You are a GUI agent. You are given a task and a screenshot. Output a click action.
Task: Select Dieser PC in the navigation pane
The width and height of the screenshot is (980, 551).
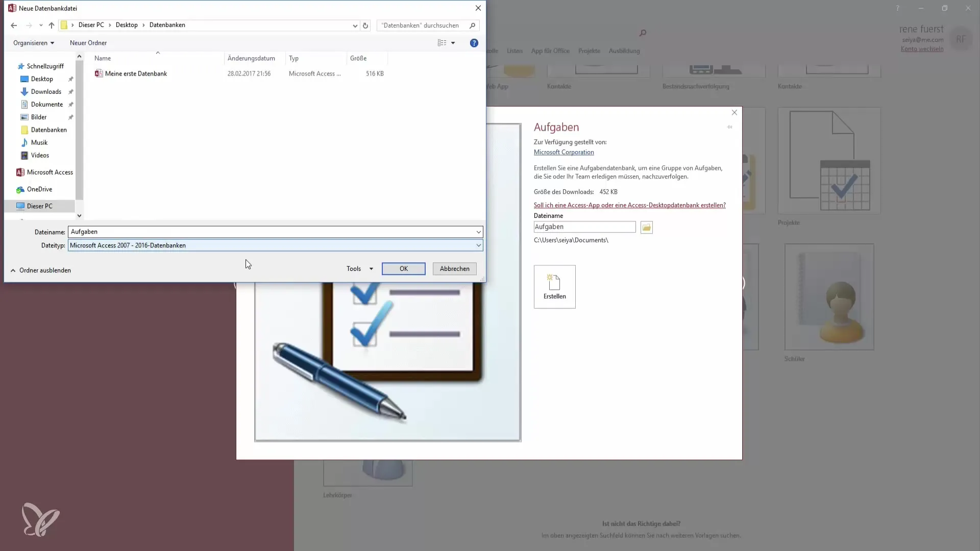pos(39,206)
